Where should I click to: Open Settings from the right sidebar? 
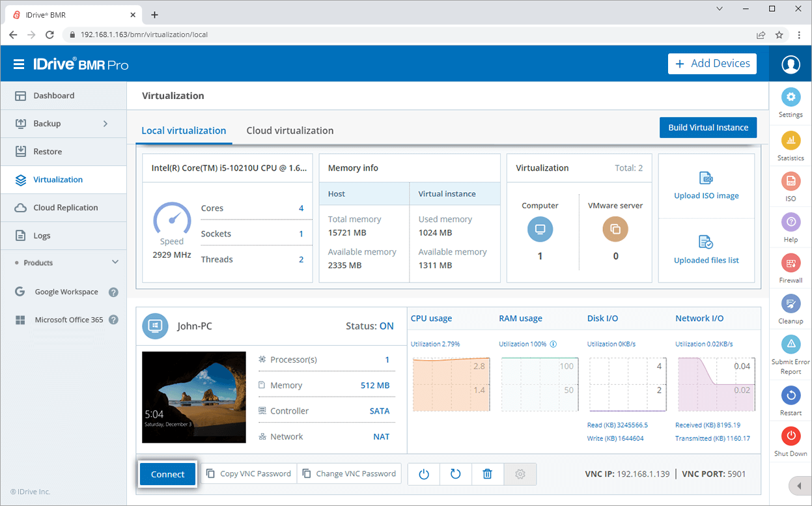pyautogui.click(x=791, y=98)
